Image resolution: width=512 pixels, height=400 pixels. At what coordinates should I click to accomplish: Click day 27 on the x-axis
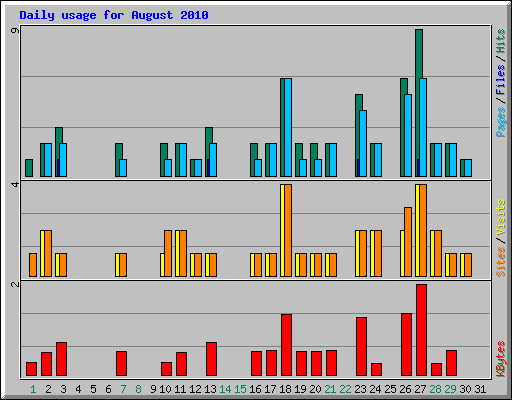[420, 389]
